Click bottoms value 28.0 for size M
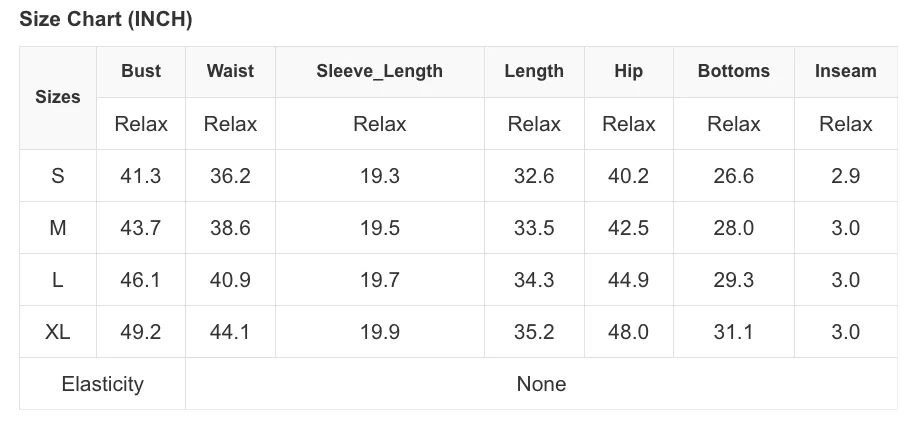The height and width of the screenshot is (434, 920). (x=733, y=228)
